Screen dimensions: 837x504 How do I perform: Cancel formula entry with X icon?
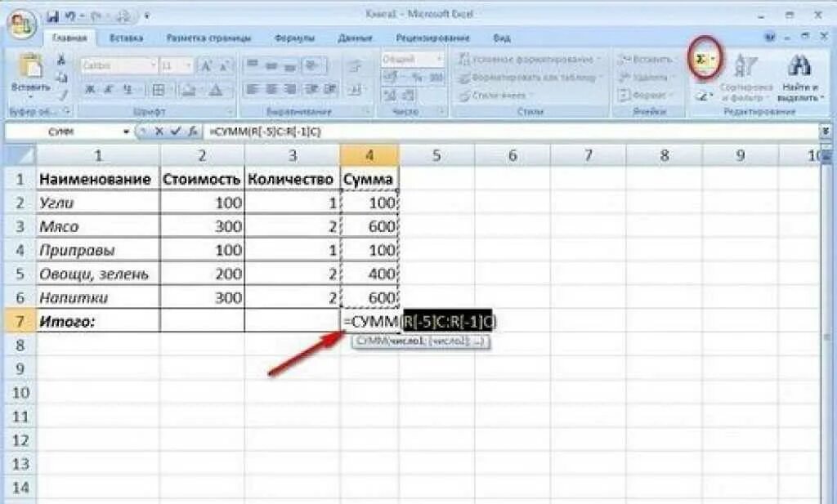159,132
